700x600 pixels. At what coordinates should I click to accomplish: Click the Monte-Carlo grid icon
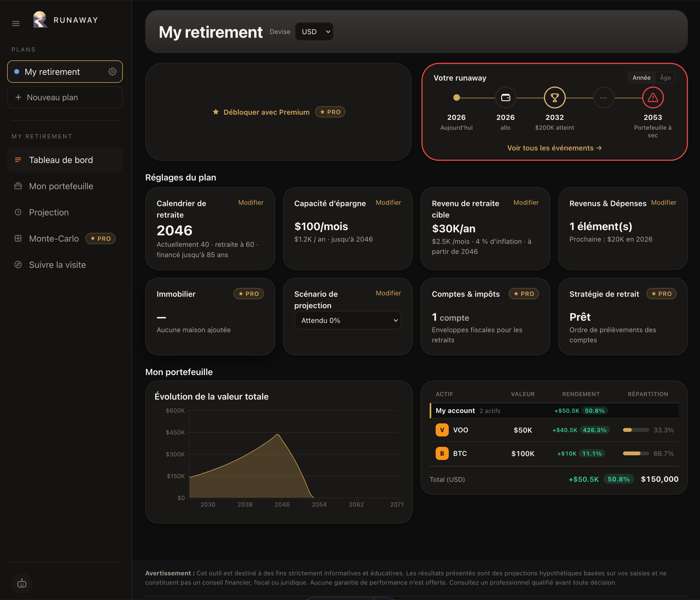pyautogui.click(x=18, y=239)
